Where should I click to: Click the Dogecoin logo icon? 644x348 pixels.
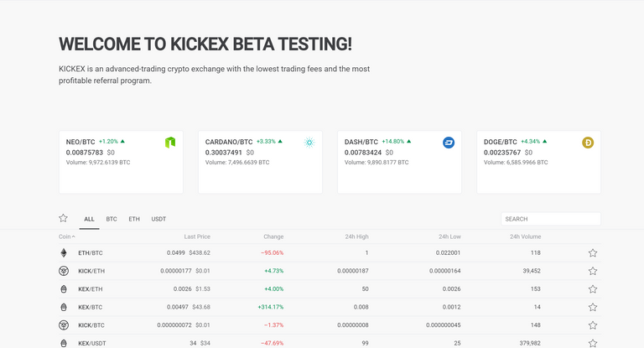588,143
